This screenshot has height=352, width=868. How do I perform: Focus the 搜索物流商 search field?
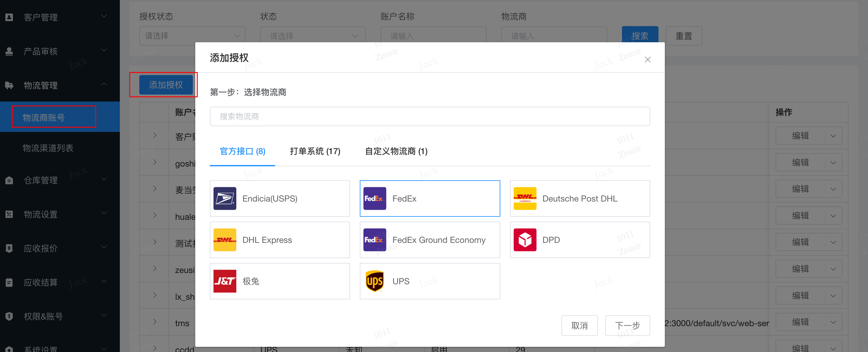pos(430,116)
